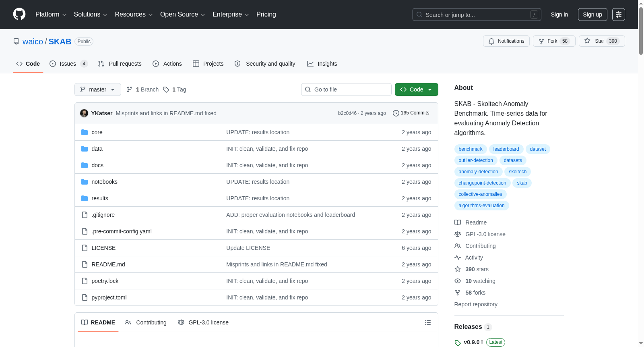The width and height of the screenshot is (644, 347).
Task: Select the Code repository tab
Action: 28,64
